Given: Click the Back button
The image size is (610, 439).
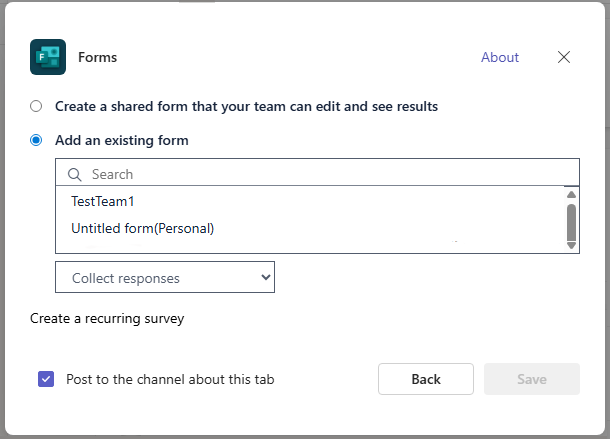Looking at the screenshot, I should tap(426, 379).
